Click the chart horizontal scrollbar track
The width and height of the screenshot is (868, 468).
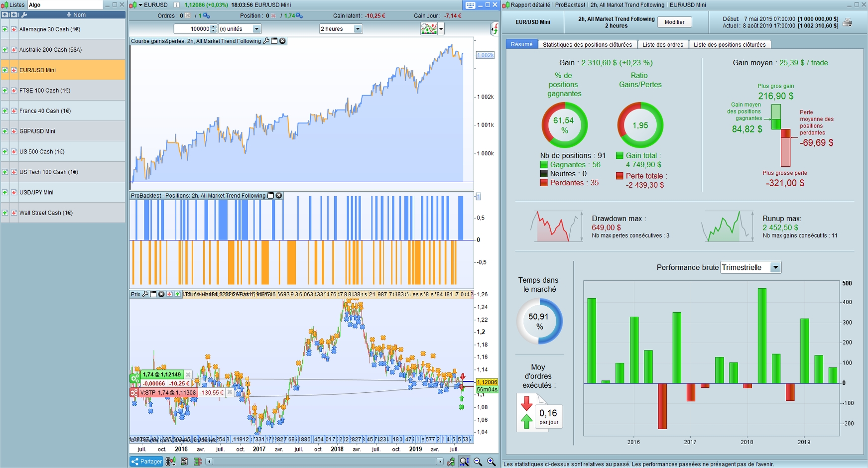pyautogui.click(x=325, y=462)
